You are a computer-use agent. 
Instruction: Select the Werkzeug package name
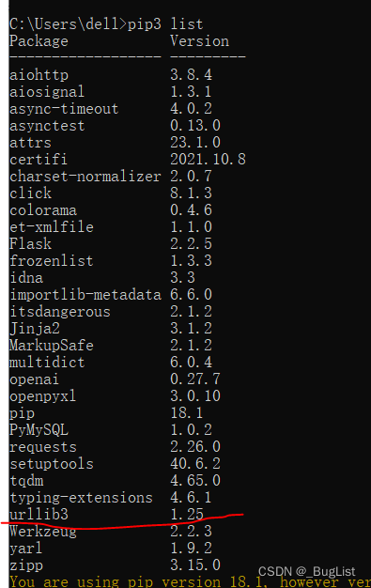43,532
